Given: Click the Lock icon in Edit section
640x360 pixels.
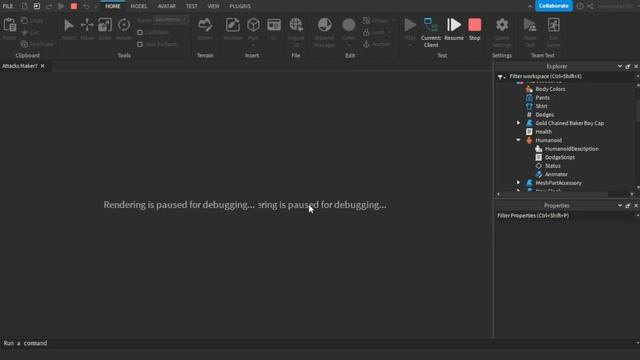Looking at the screenshot, I should (x=366, y=32).
